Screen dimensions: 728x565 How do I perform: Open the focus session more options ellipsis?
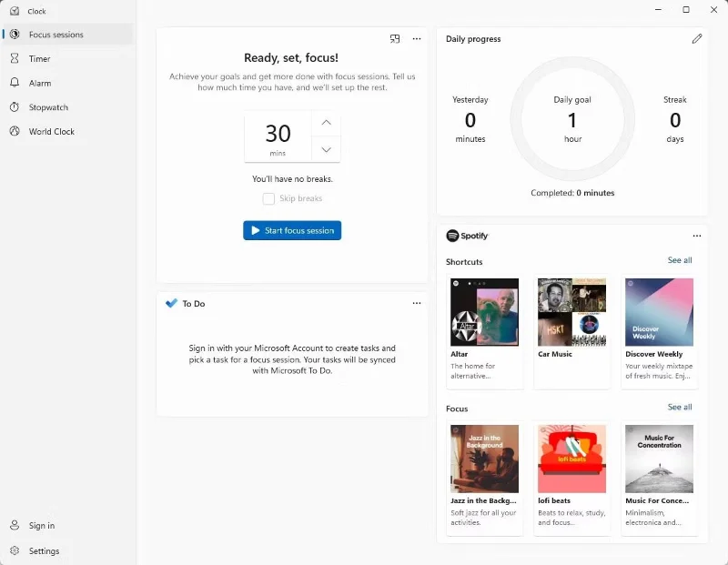417,39
